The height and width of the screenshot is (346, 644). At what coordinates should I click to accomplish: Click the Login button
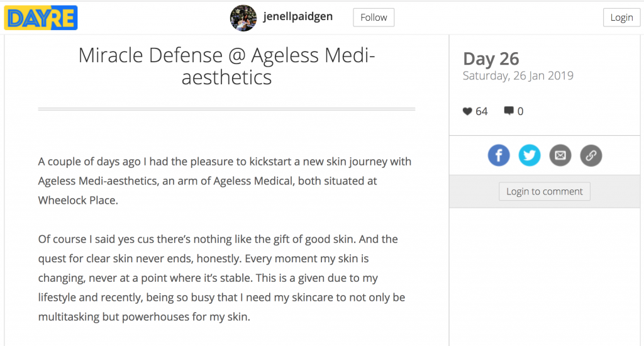pyautogui.click(x=621, y=17)
